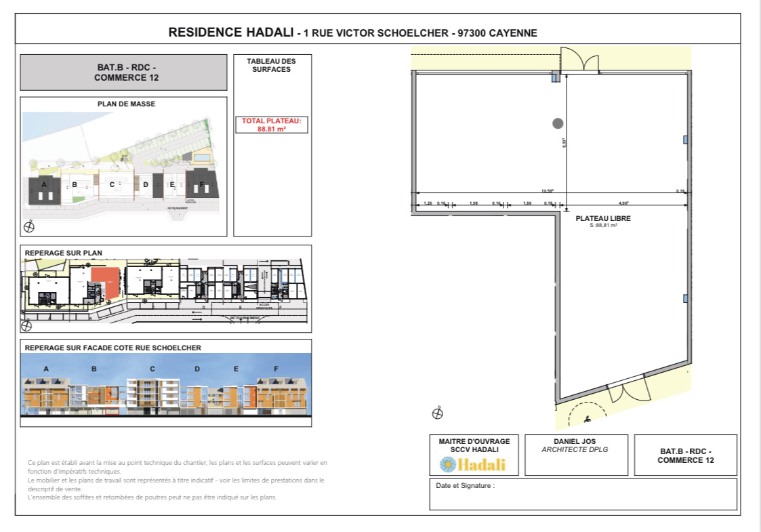The height and width of the screenshot is (532, 761).
Task: Click building F in the Plan de Masse
Action: click(202, 183)
